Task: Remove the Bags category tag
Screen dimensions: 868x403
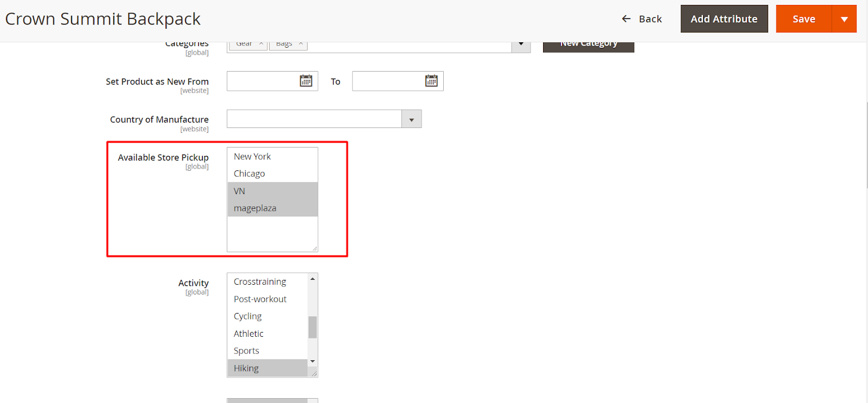Action: [x=301, y=44]
